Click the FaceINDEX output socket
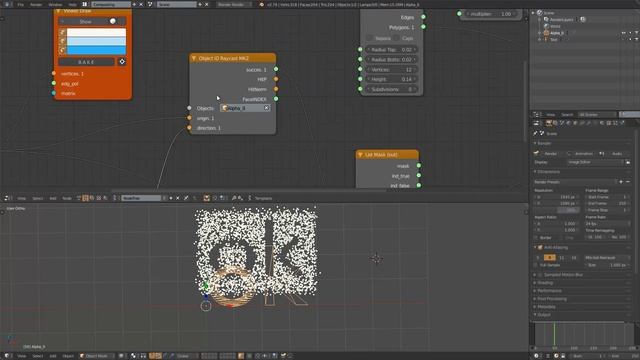 pos(276,99)
